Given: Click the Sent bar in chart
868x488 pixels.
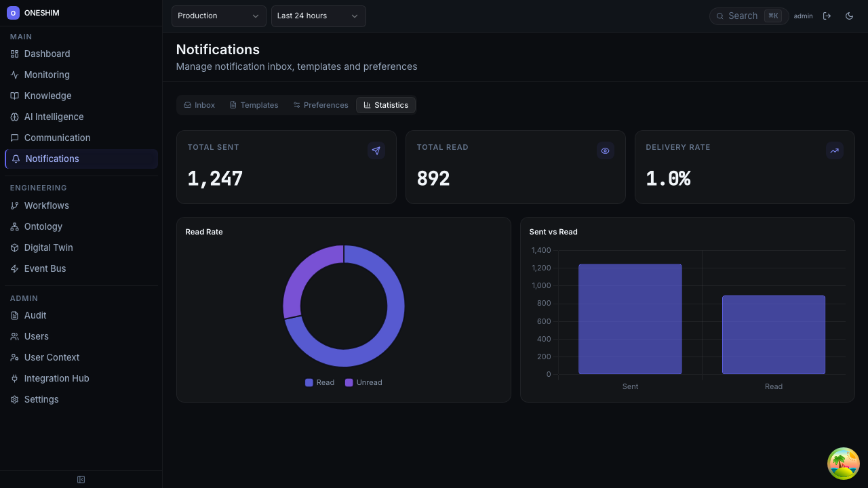Looking at the screenshot, I should click(x=630, y=319).
